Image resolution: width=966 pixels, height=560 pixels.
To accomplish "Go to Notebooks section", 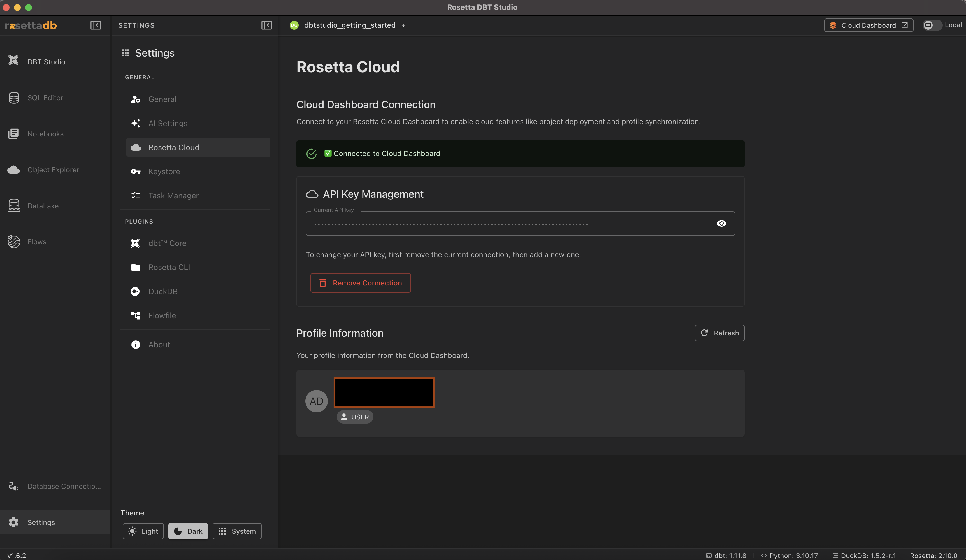I will tap(46, 134).
